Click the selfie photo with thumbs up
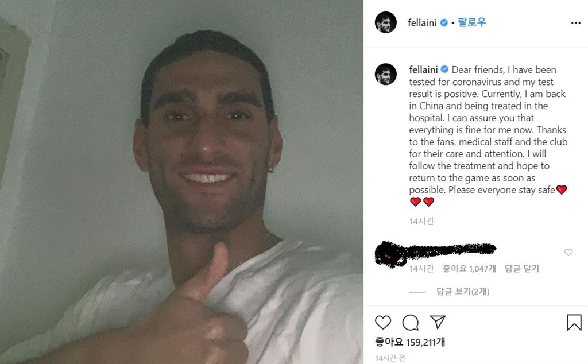Screen dimensions: 588x364 181,182
